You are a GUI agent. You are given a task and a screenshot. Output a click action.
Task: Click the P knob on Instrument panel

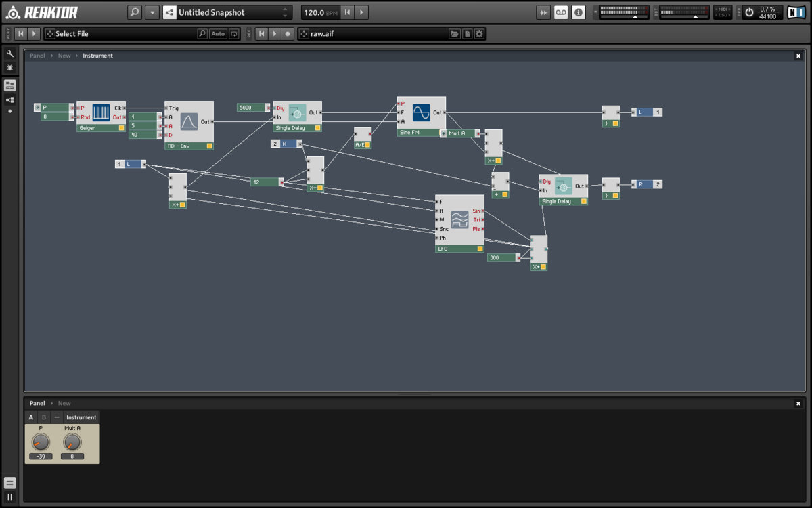41,442
